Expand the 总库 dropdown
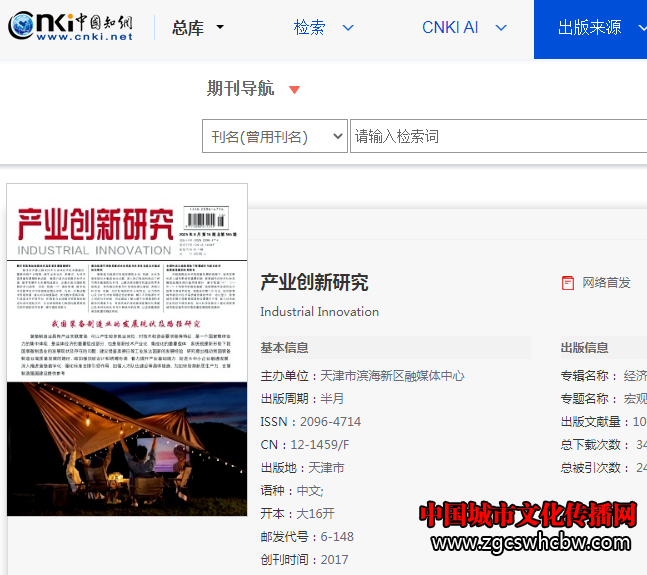647x575 pixels. click(x=198, y=28)
